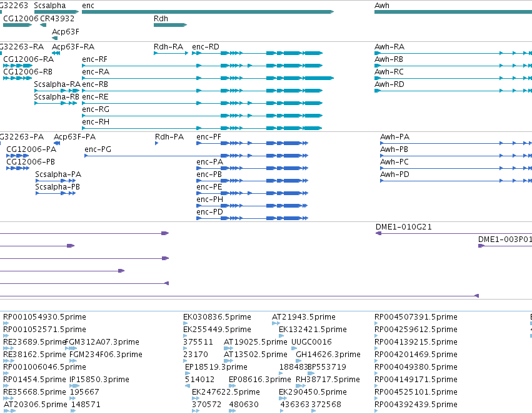The image size is (532, 414).
Task: Click the CG12006-PA protein label
Action: [31, 149]
